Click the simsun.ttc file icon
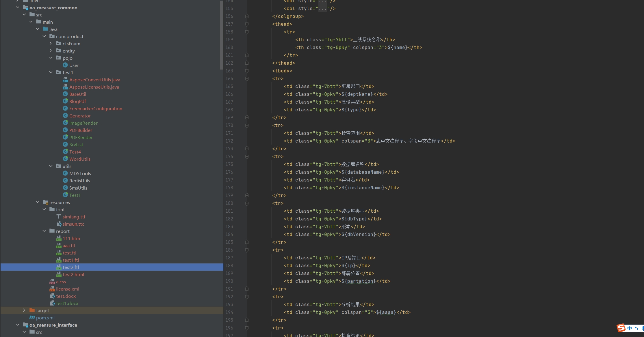The image size is (644, 337). pyautogui.click(x=59, y=224)
